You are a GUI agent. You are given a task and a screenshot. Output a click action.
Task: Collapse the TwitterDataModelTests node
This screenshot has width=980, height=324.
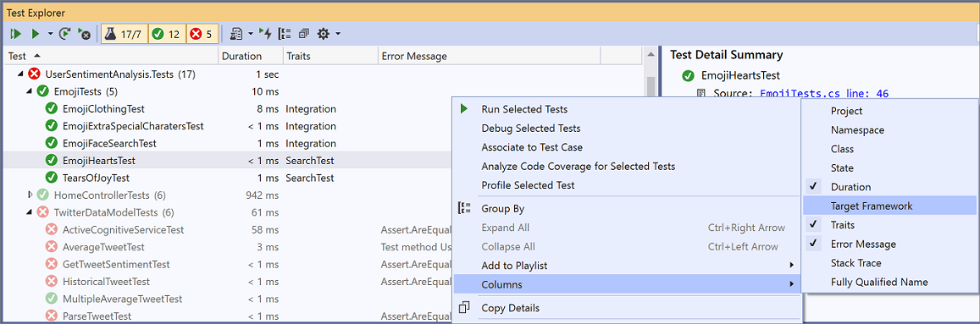tap(30, 212)
